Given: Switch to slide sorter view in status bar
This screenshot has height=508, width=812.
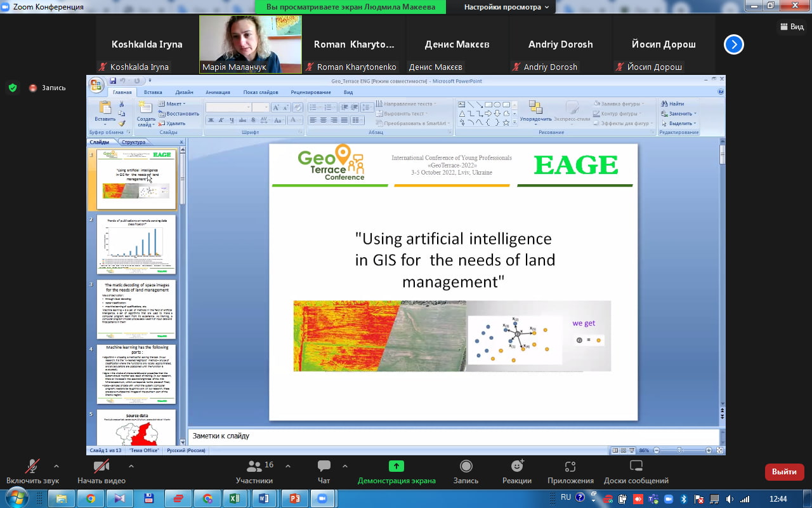Looking at the screenshot, I should tap(624, 450).
